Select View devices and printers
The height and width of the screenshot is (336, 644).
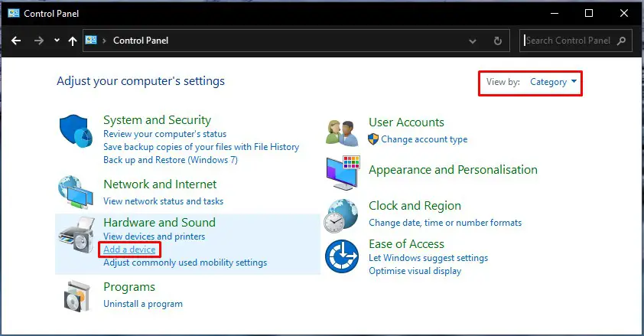coord(154,237)
